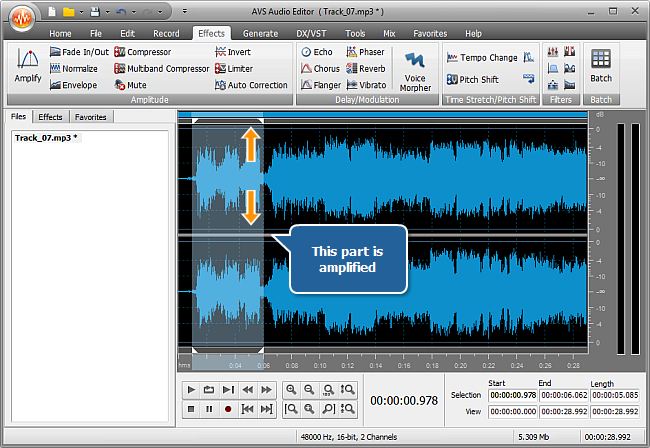Open the Multiband Compressor effect

pyautogui.click(x=162, y=68)
